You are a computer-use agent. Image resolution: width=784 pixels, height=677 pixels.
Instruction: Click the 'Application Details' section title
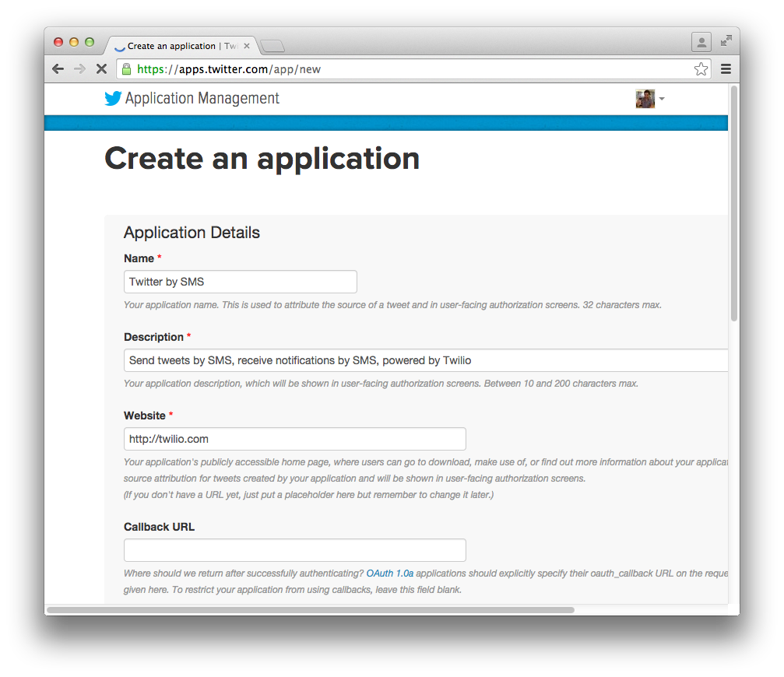click(x=192, y=233)
